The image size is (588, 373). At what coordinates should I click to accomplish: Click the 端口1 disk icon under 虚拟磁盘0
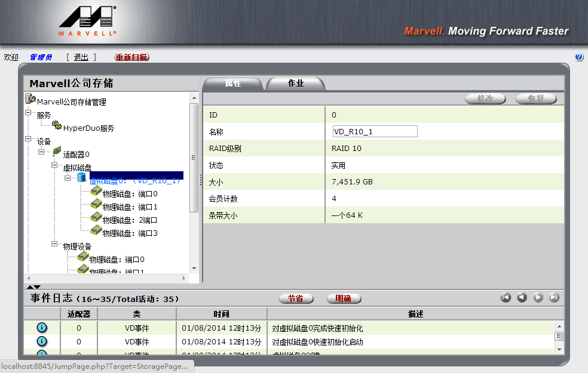coord(96,205)
